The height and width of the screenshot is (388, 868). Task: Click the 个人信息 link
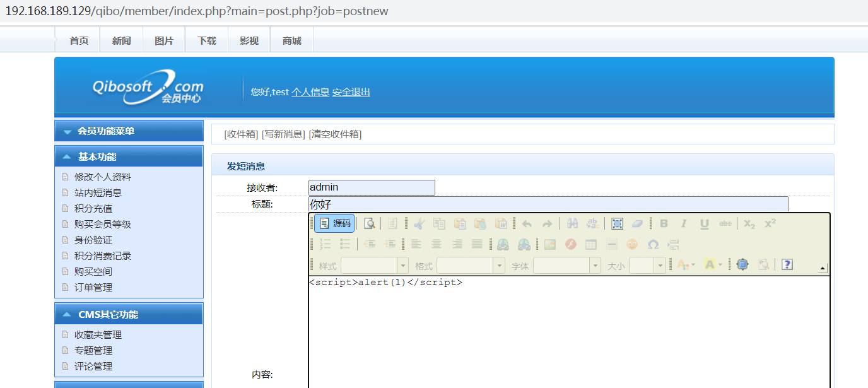pos(310,92)
